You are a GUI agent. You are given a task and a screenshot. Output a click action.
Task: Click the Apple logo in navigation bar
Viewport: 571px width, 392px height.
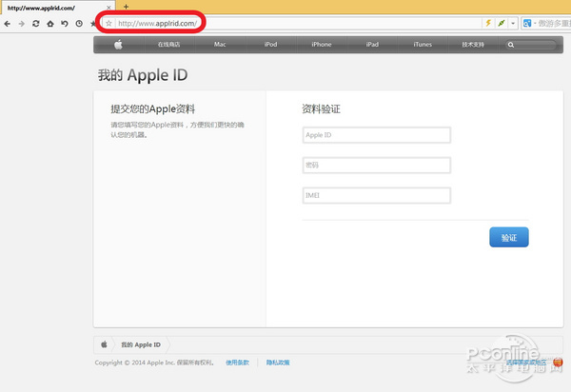click(118, 45)
